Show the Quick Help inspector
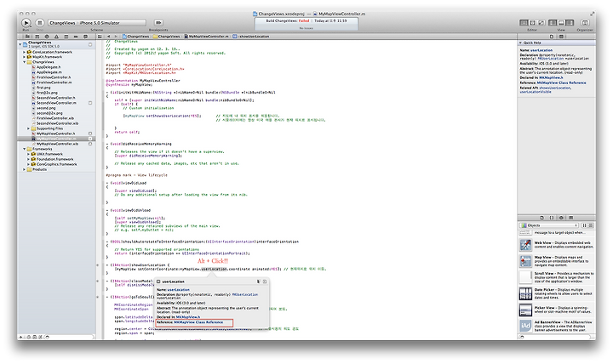Image resolution: width=613 pixels, height=364 pixels. point(561,37)
